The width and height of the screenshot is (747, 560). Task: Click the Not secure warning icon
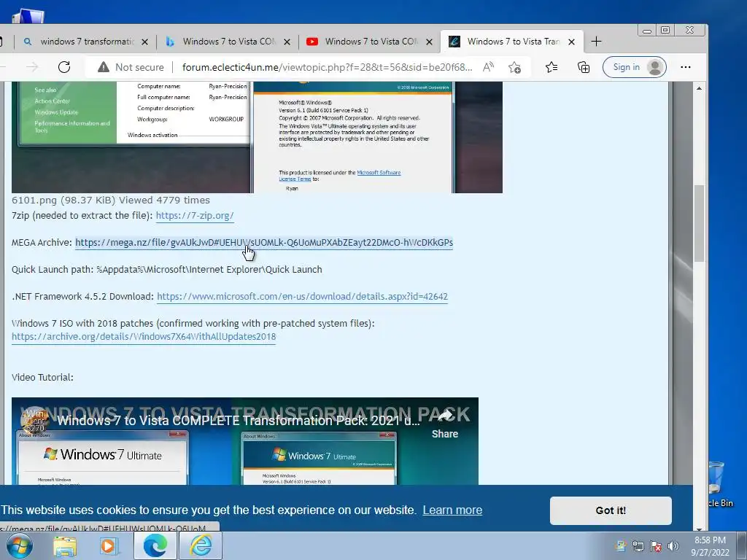pos(104,67)
